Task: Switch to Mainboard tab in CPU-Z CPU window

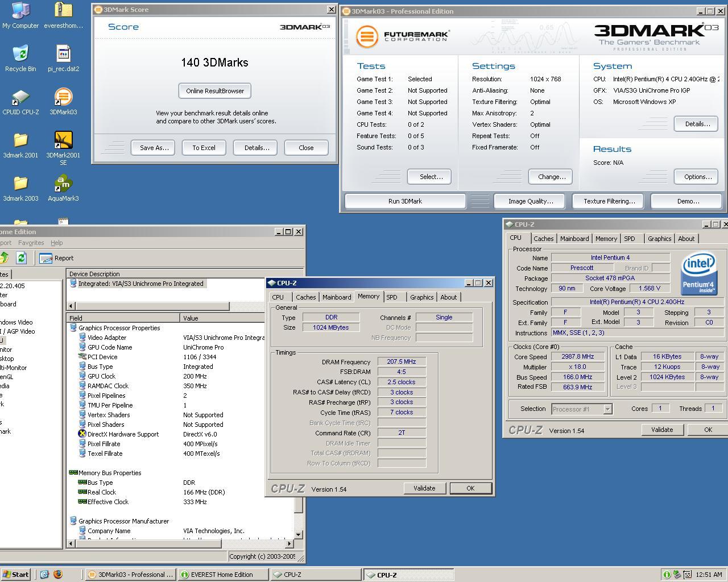Action: 574,239
